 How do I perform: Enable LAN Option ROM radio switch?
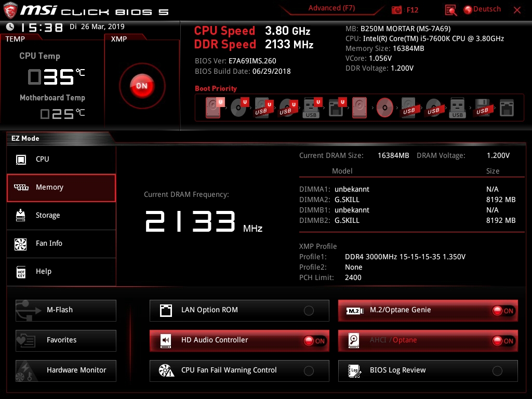(309, 311)
